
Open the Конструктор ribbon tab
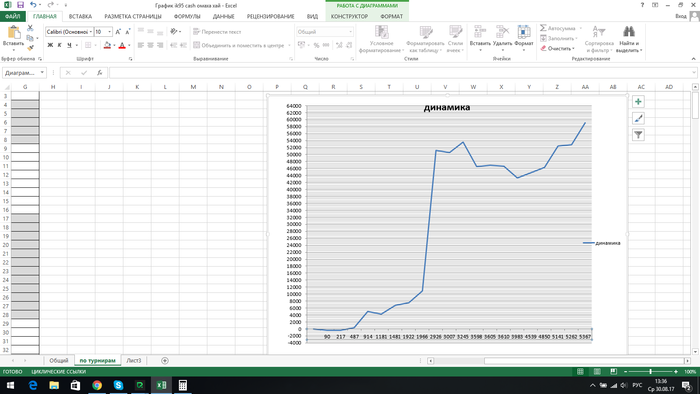pyautogui.click(x=349, y=17)
